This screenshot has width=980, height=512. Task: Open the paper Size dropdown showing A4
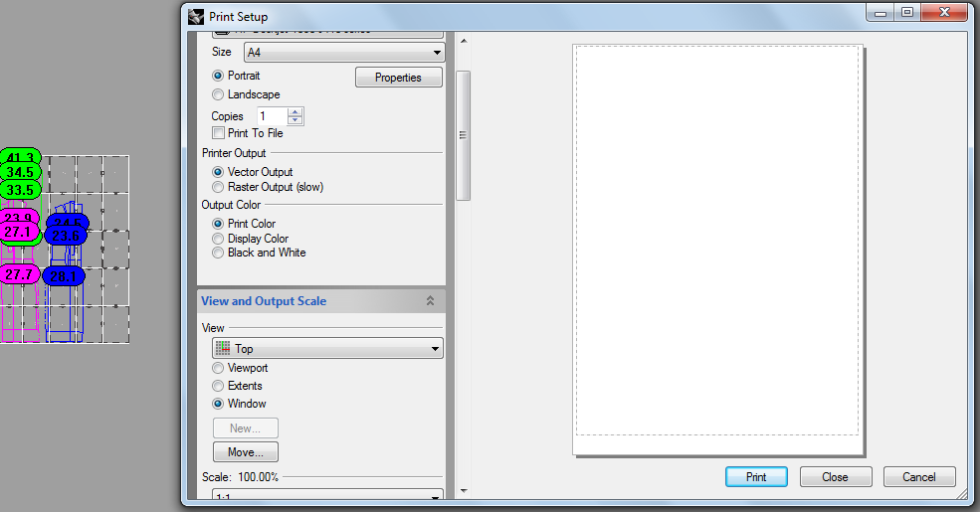(344, 53)
